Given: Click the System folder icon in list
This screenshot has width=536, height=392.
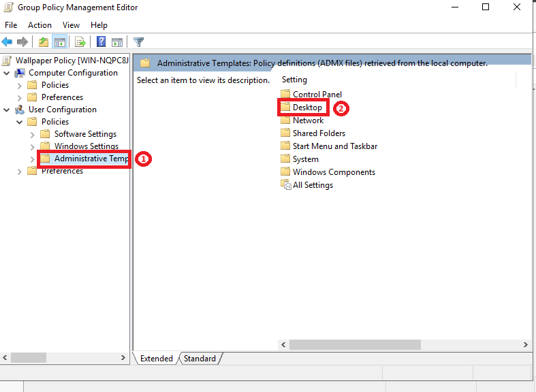Looking at the screenshot, I should (285, 159).
